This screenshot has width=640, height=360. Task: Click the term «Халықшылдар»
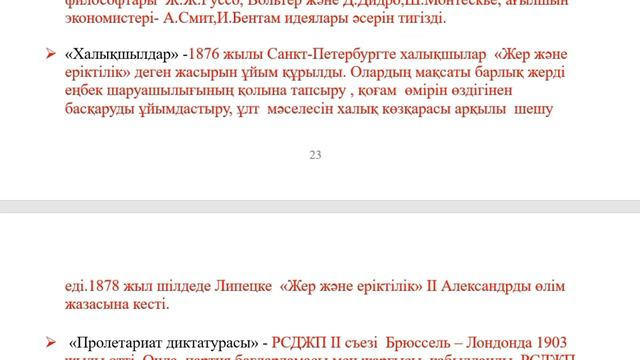(x=122, y=55)
